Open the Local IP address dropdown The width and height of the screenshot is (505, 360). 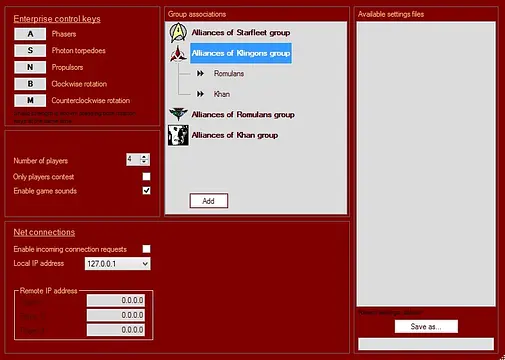tap(145, 264)
